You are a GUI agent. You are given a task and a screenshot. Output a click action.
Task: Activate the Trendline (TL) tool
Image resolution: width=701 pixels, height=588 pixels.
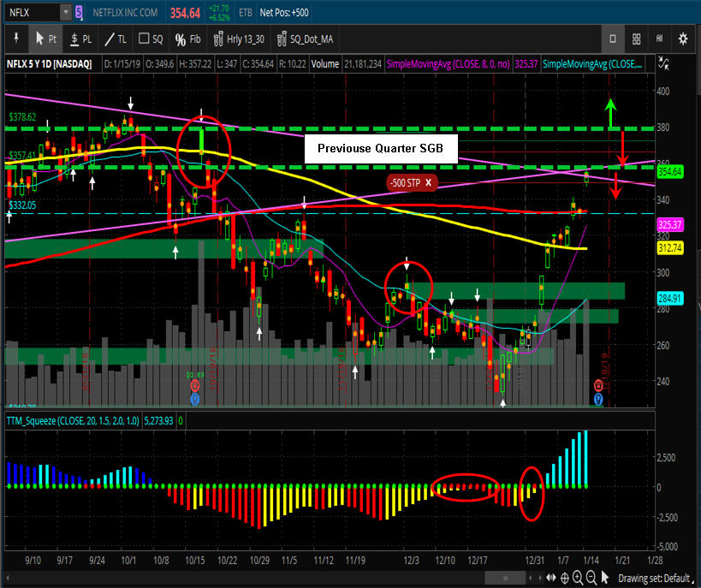pyautogui.click(x=116, y=39)
